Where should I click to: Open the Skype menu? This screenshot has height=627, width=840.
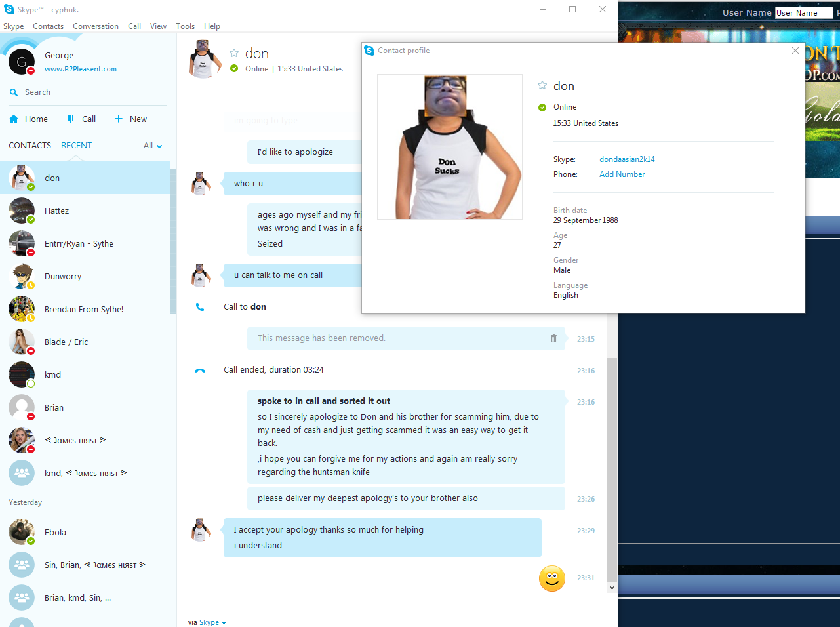coord(14,26)
